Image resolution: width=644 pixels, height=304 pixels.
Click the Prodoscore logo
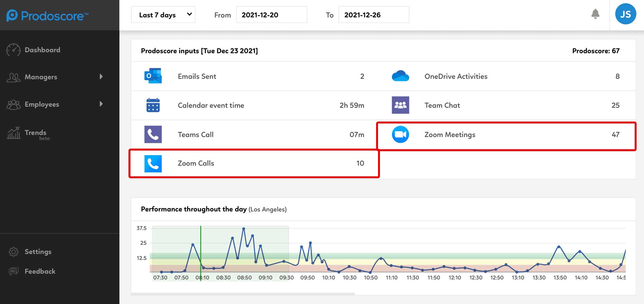47,15
